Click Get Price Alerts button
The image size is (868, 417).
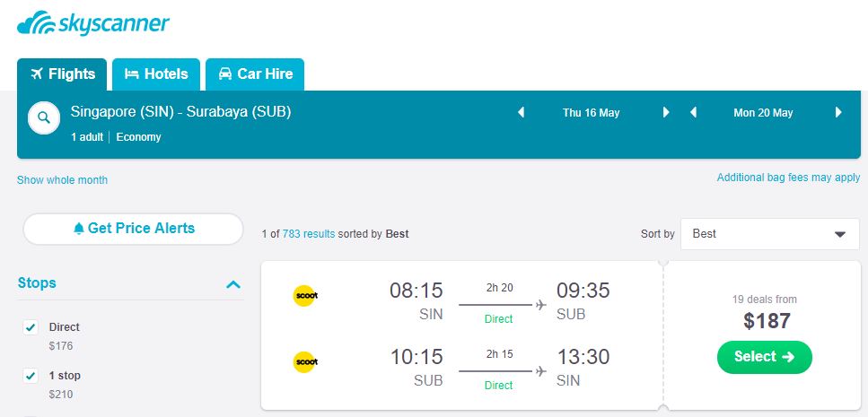coord(133,229)
